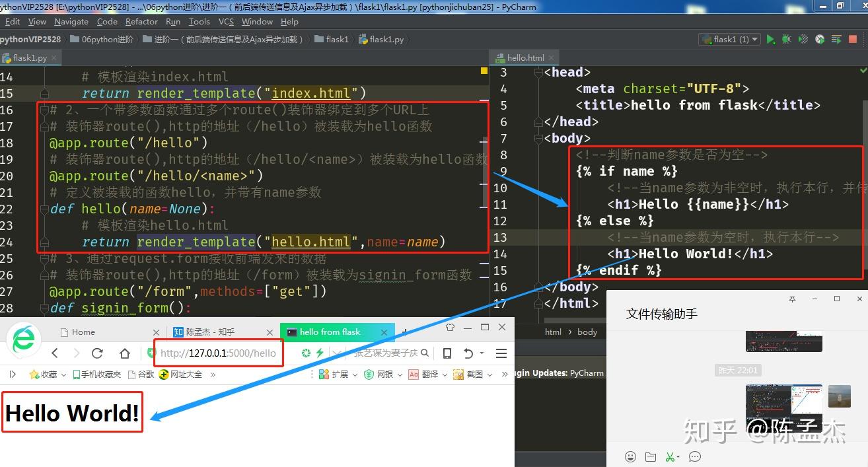
Task: Open the browser hamburger menu
Action: point(501,353)
